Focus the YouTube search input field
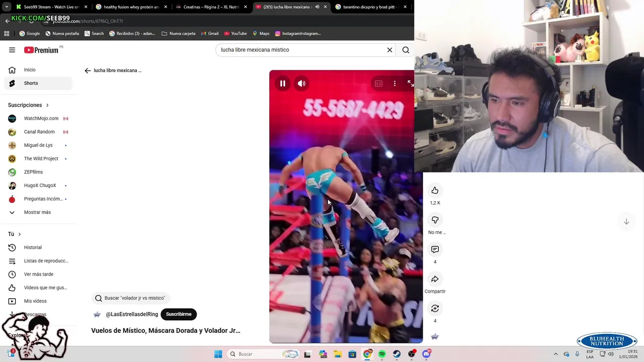Image resolution: width=644 pixels, height=362 pixels. pos(301,50)
